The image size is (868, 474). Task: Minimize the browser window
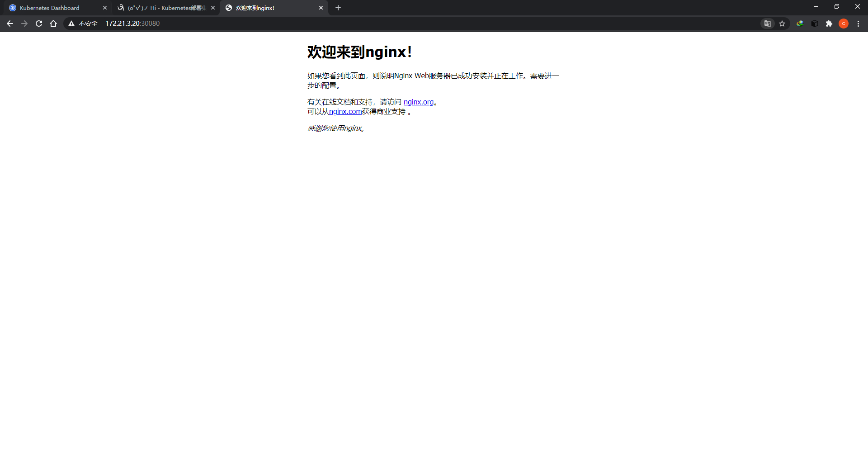[816, 7]
